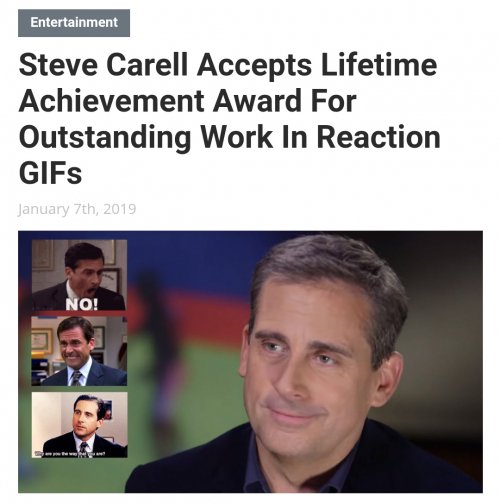Click the subtitle caption in bottom thumbnail
The width and height of the screenshot is (500, 503).
(x=71, y=453)
